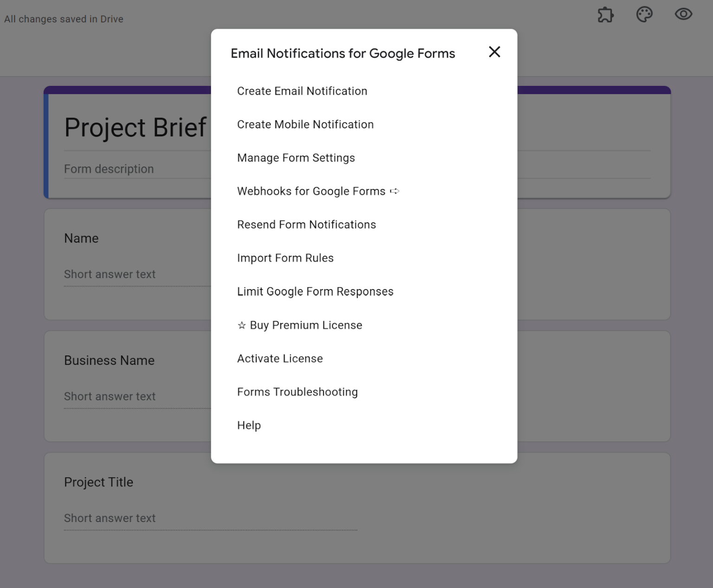The width and height of the screenshot is (713, 588).
Task: Click the Project Brief form title
Action: tap(135, 127)
